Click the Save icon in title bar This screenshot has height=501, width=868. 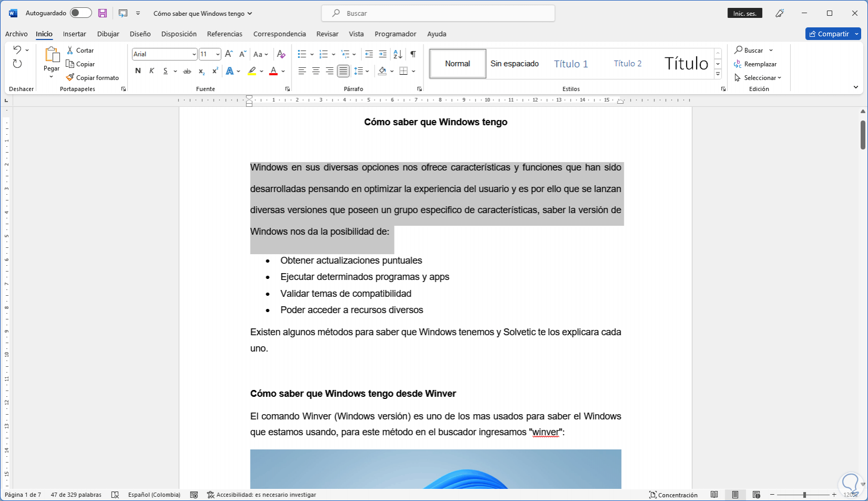click(x=103, y=13)
